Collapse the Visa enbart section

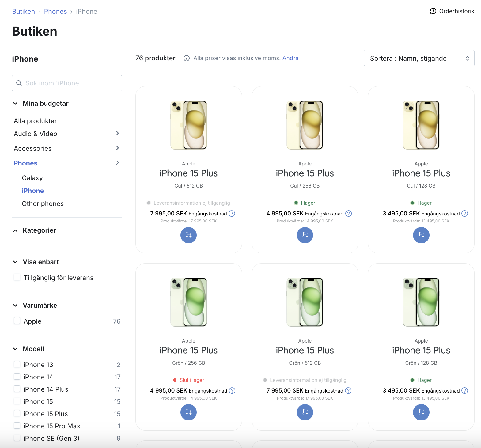15,262
